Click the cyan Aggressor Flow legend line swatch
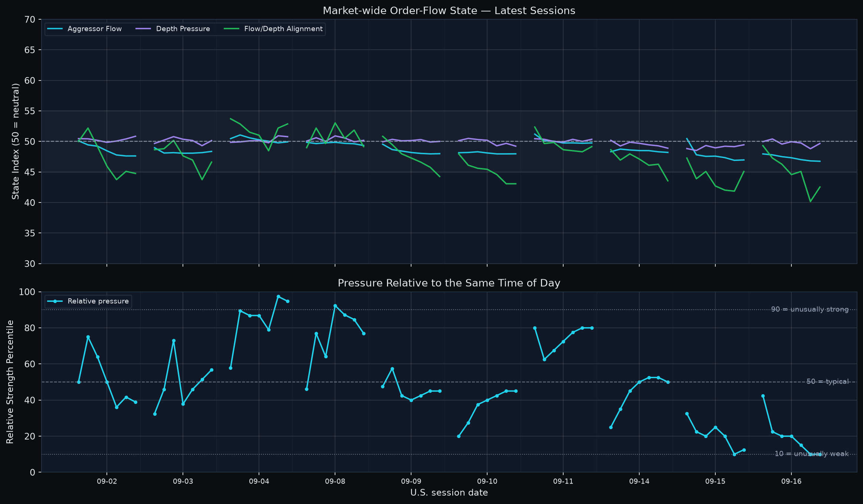 click(55, 29)
